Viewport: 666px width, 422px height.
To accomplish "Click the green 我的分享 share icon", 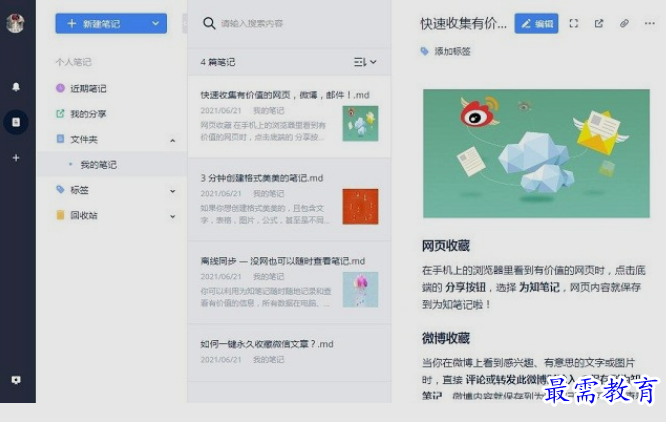I will [60, 113].
